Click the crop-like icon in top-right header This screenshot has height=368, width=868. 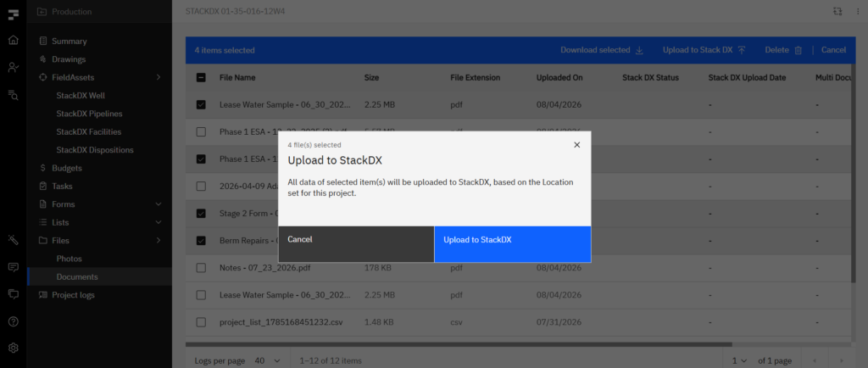pyautogui.click(x=837, y=12)
